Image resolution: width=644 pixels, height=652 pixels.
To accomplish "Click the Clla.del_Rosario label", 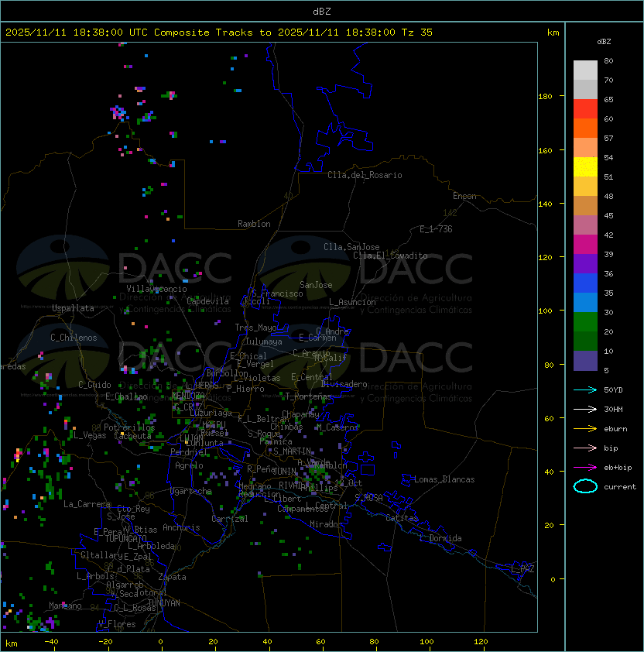I will pos(365,175).
